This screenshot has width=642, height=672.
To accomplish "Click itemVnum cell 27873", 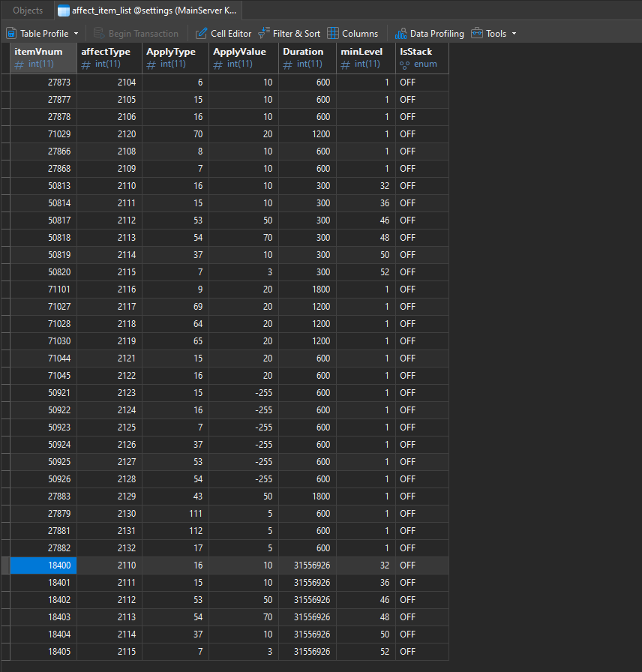I will tap(43, 82).
